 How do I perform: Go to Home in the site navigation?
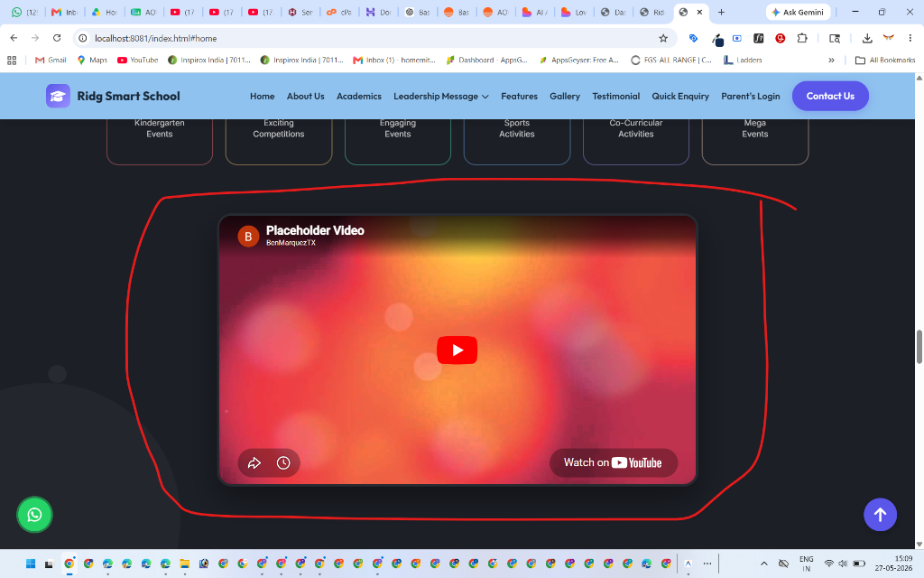(x=263, y=96)
